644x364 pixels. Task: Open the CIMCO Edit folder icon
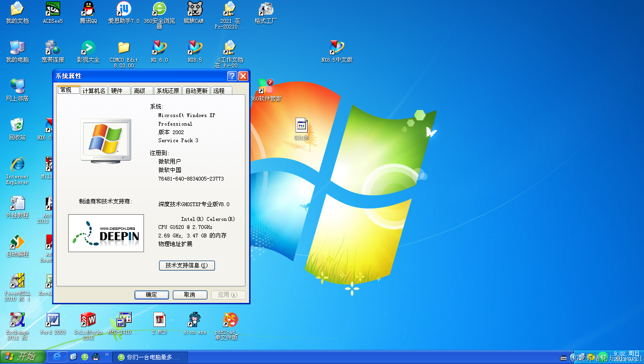tap(124, 54)
